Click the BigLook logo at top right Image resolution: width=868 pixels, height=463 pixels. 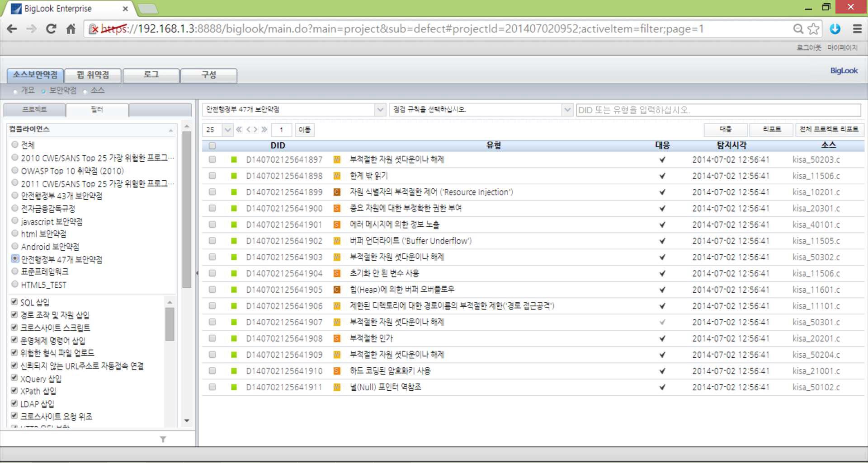tap(844, 70)
